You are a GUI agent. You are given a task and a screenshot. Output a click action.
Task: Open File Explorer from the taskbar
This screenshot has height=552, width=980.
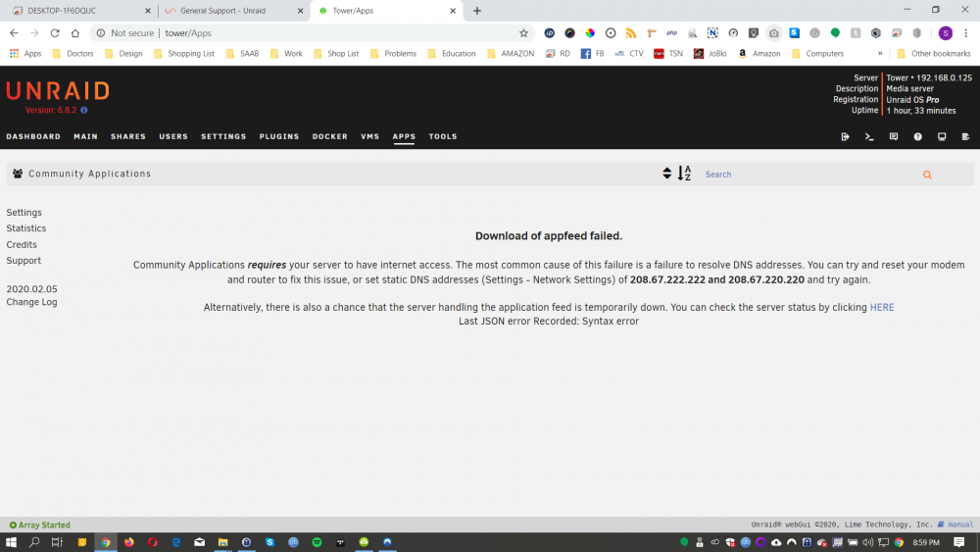[x=223, y=542]
